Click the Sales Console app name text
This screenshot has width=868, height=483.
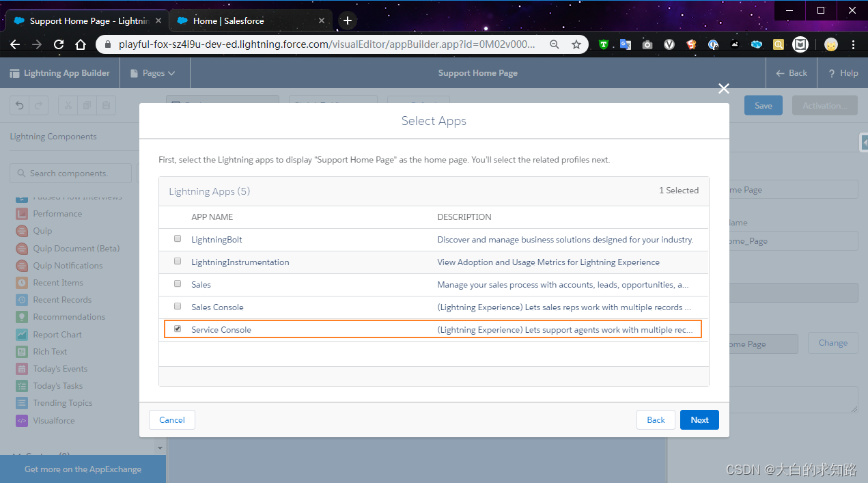pyautogui.click(x=217, y=307)
